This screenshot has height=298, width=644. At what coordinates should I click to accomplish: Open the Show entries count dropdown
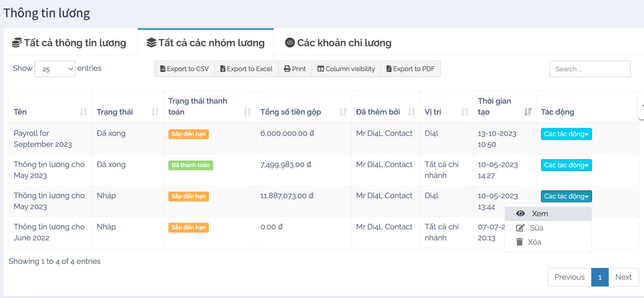click(55, 69)
